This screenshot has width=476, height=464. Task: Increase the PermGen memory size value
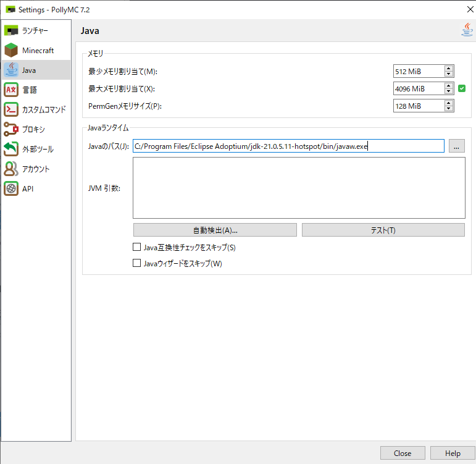tap(448, 103)
